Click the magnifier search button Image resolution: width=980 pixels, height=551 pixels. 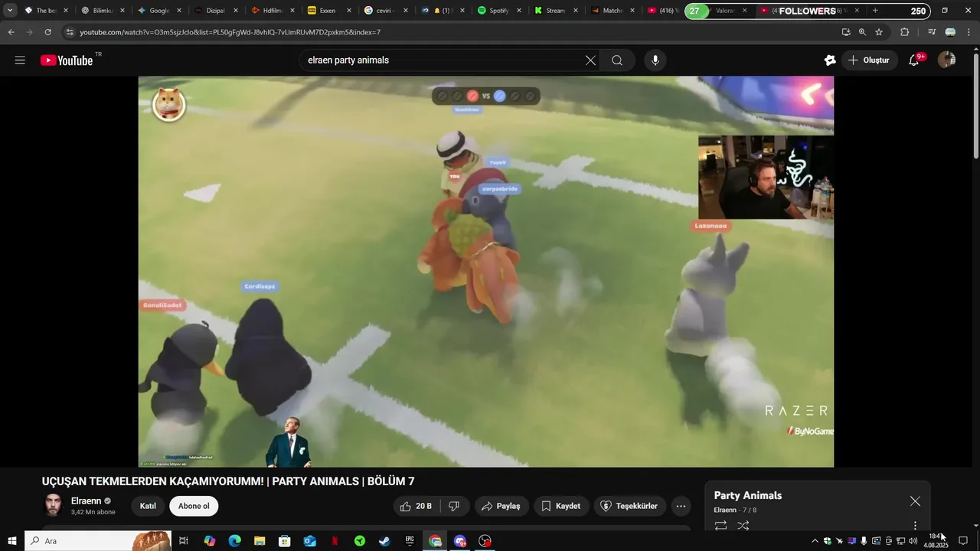tap(617, 60)
